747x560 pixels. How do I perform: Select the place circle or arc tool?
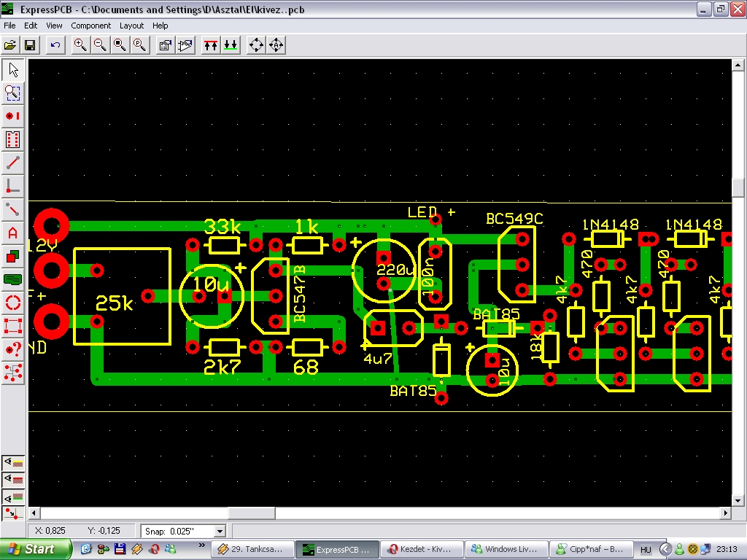(x=13, y=303)
